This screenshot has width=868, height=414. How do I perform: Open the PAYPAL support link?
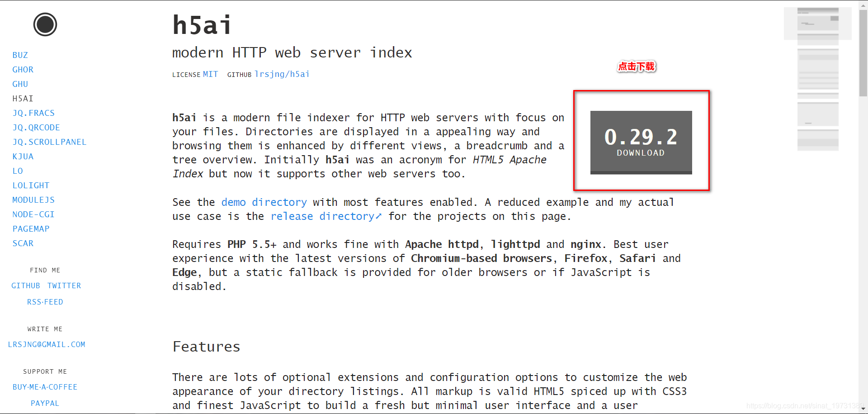point(45,404)
